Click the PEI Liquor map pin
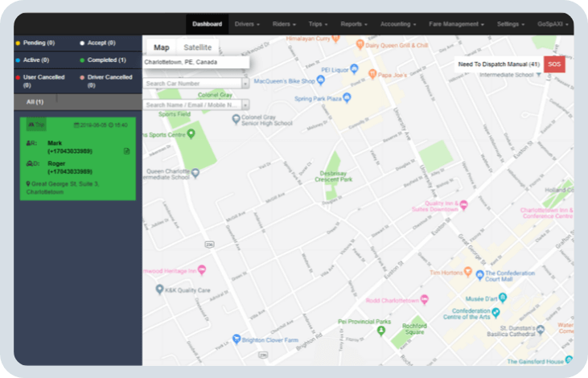Screen dimensions: 588x378 [x=354, y=68]
